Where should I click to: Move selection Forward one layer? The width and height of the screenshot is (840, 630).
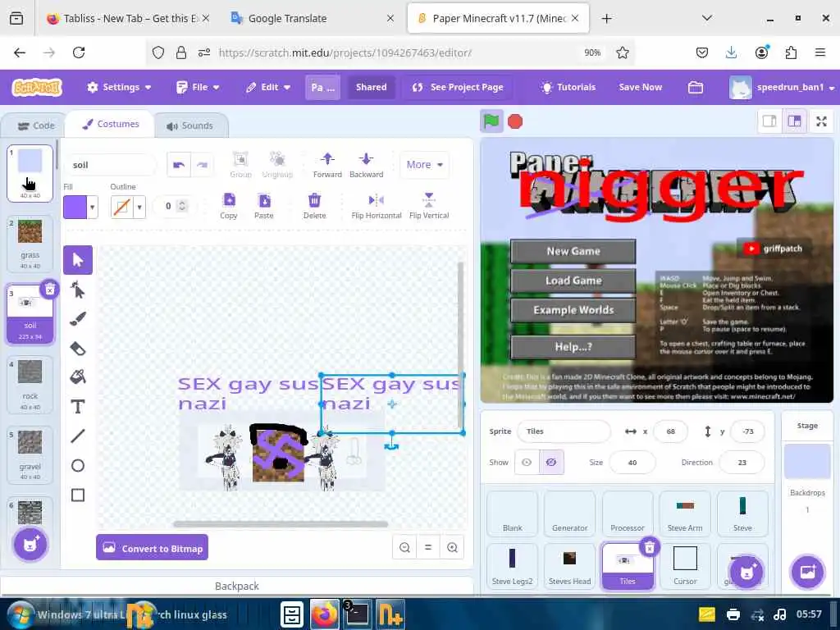pyautogui.click(x=327, y=165)
